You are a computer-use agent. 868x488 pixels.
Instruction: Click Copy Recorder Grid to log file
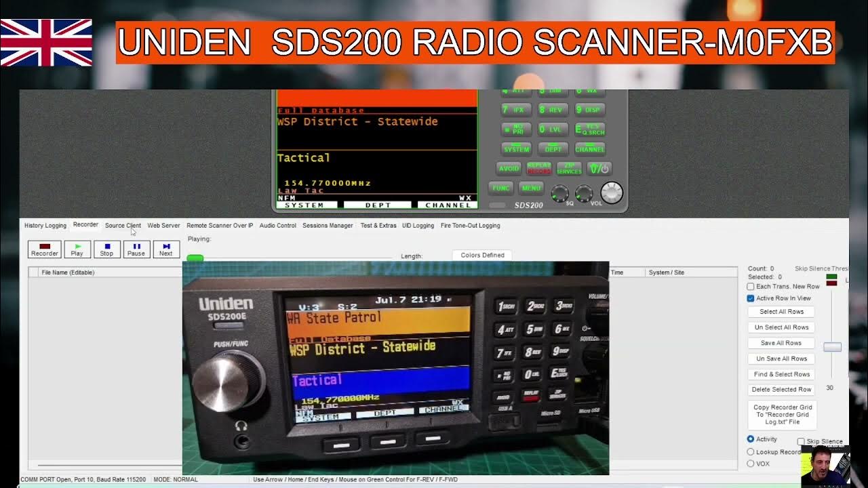coord(782,414)
